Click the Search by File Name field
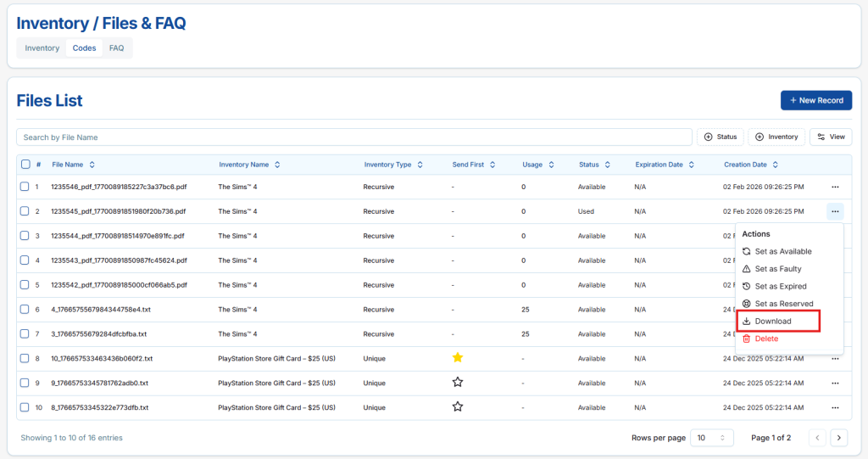Viewport: 868px width, 459px height. pos(353,137)
